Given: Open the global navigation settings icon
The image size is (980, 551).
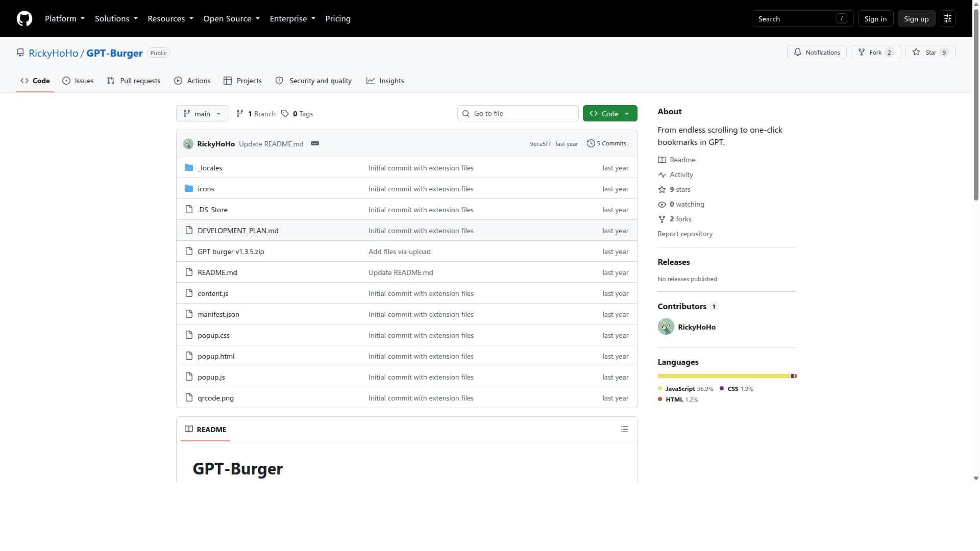Looking at the screenshot, I should click(x=948, y=19).
